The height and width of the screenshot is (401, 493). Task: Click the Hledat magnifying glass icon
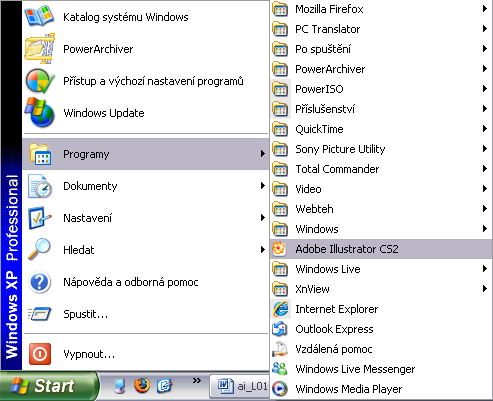click(x=39, y=249)
